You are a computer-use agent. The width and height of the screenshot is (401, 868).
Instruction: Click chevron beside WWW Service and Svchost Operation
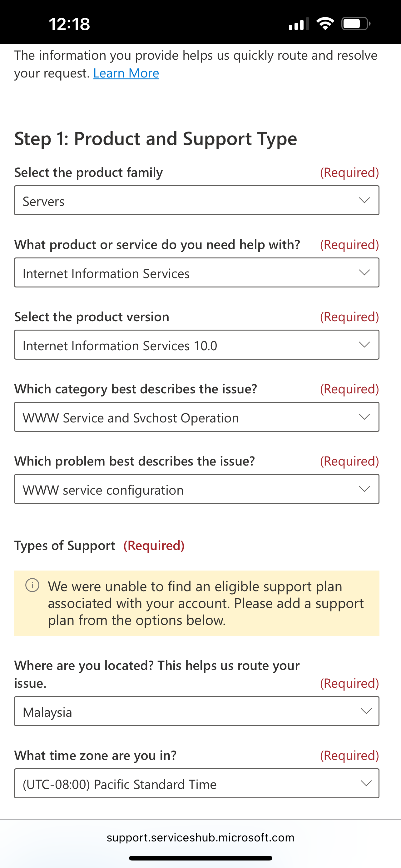pyautogui.click(x=364, y=417)
